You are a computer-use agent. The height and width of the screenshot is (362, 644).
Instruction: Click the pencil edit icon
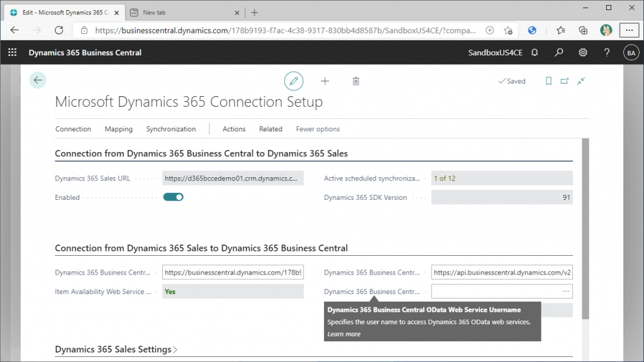[294, 81]
